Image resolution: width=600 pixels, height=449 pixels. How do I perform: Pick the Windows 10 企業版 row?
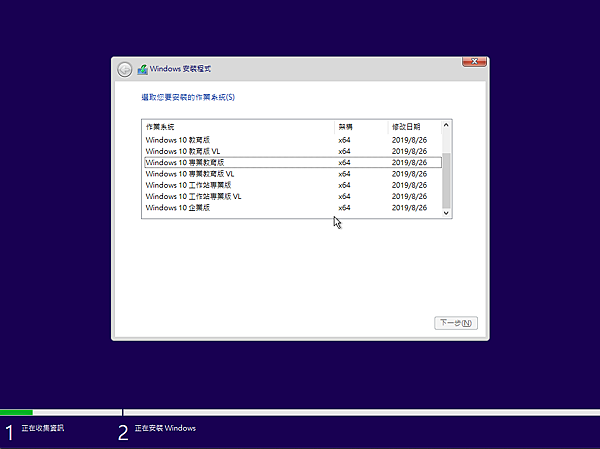point(293,207)
